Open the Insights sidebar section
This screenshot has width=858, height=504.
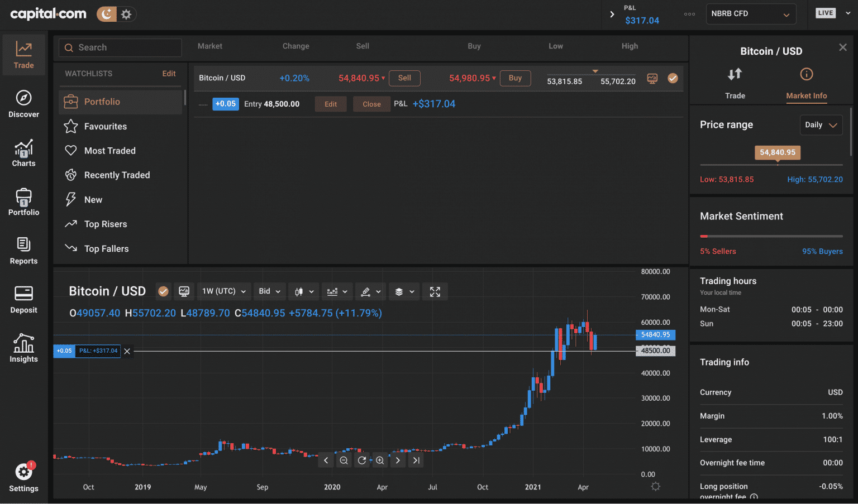[23, 348]
